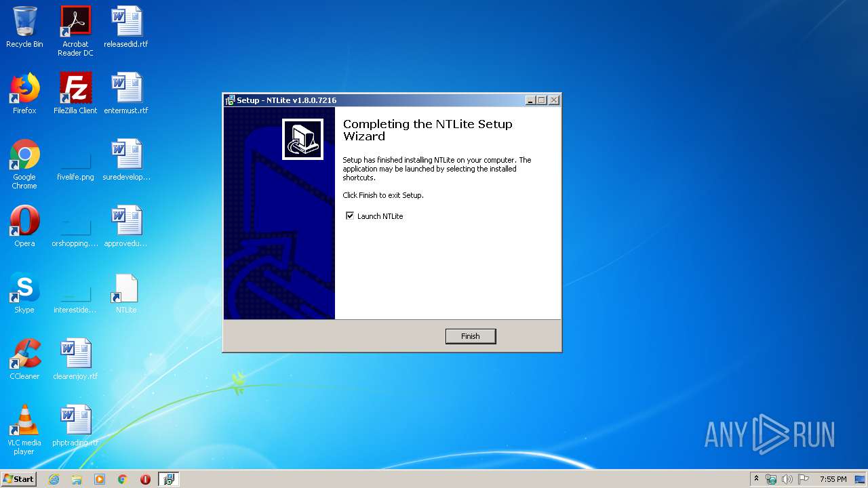Click the 'Click Finish to exit Setup.' text
Screen dimensions: 868x488
point(383,195)
